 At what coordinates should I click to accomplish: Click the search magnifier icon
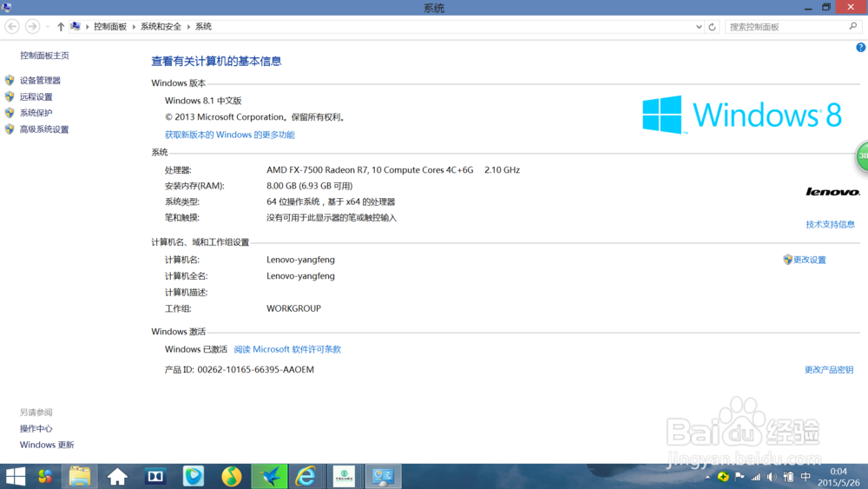[853, 26]
